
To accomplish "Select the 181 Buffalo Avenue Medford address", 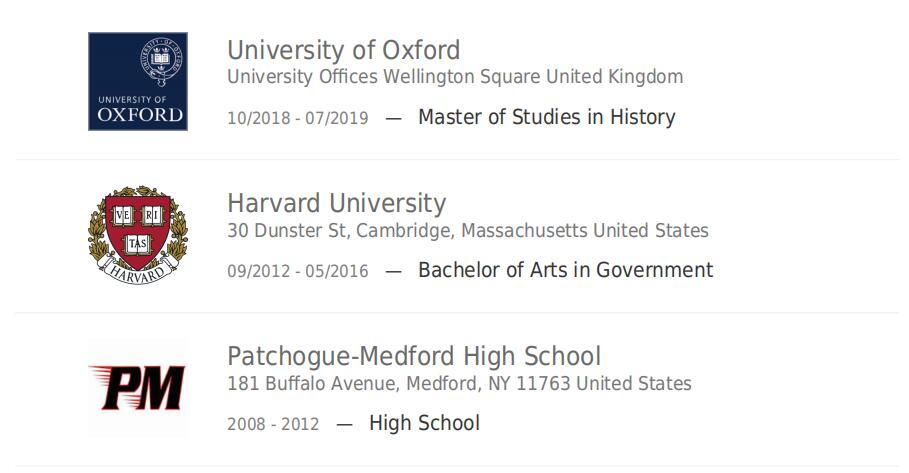I will pyautogui.click(x=459, y=383).
